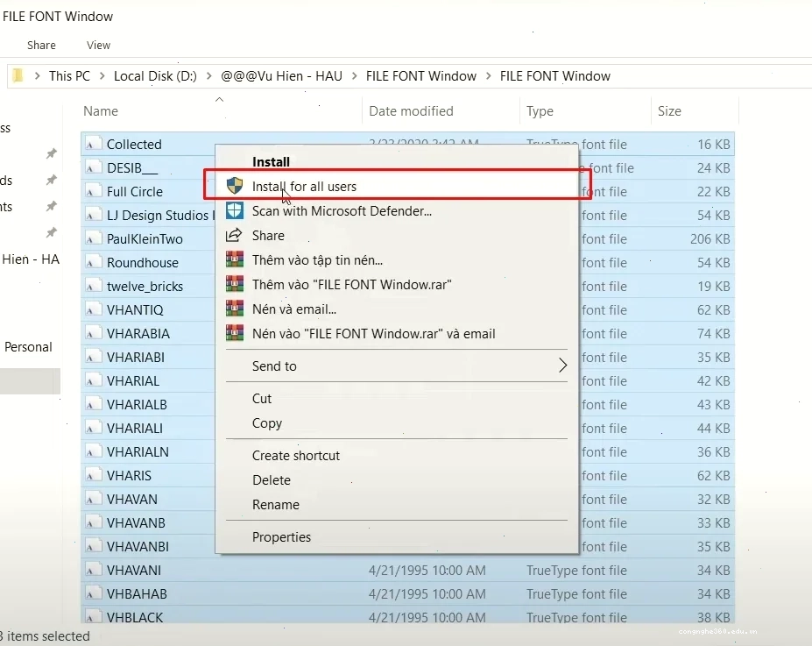Open the Share ribbon tab
The width and height of the screenshot is (812, 646).
click(x=41, y=45)
